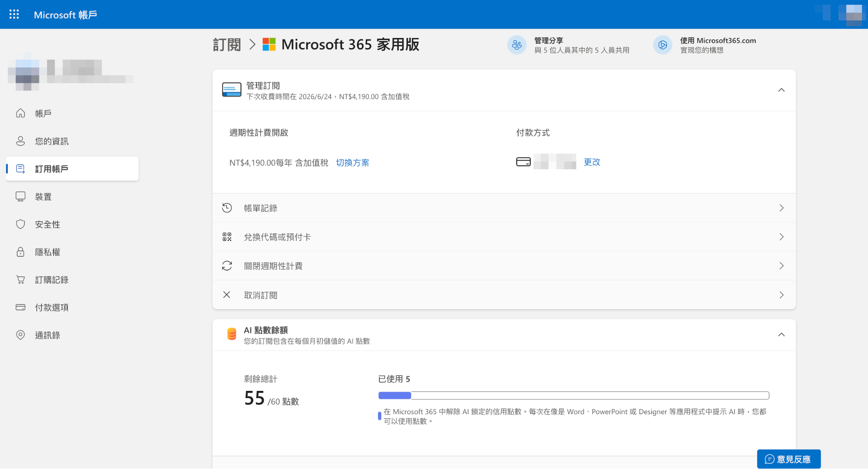This screenshot has height=469, width=868.
Task: Click the history clock icon for 帳單記錄
Action: coord(227,208)
